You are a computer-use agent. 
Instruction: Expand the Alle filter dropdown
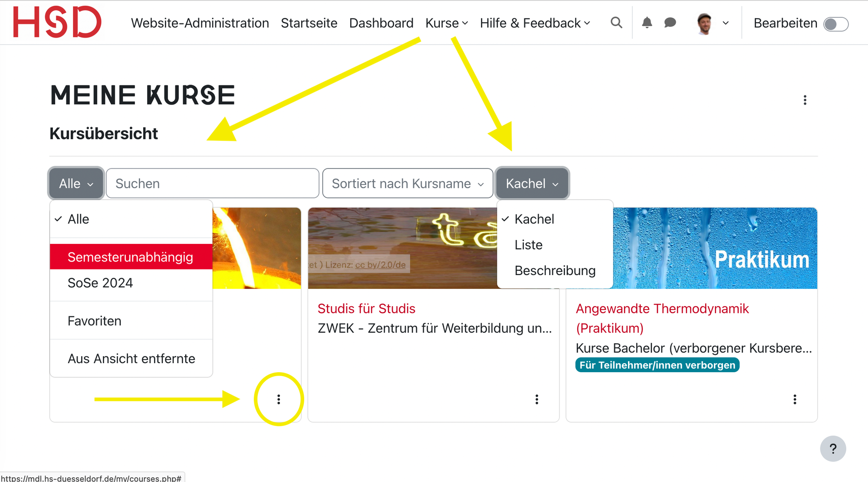76,184
